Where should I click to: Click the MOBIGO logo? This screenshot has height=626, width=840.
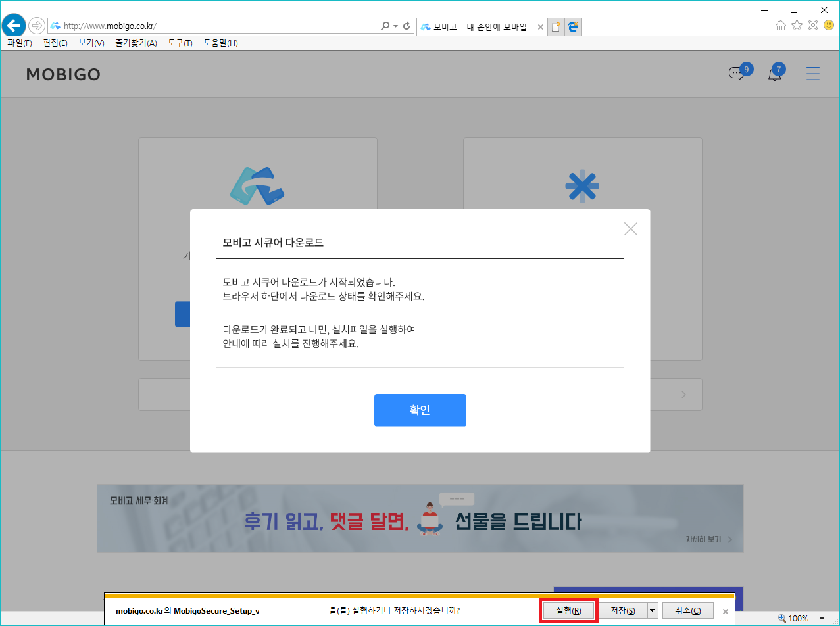[63, 74]
